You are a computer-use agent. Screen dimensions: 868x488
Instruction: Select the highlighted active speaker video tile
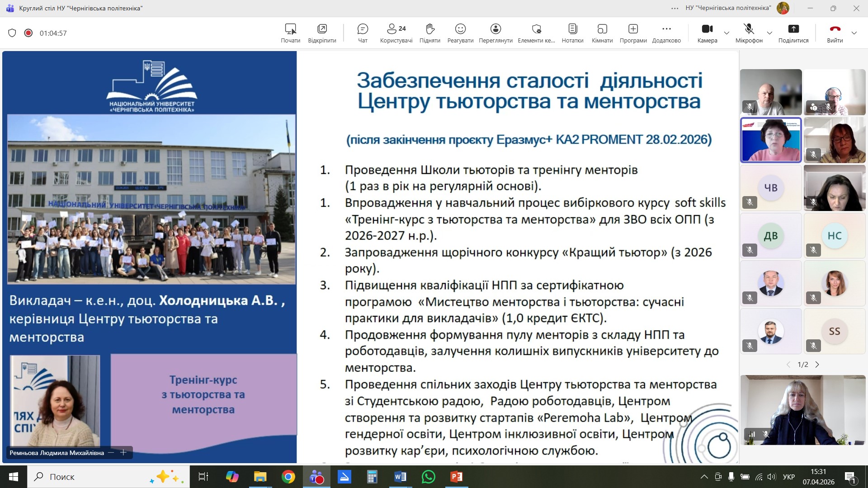[771, 140]
